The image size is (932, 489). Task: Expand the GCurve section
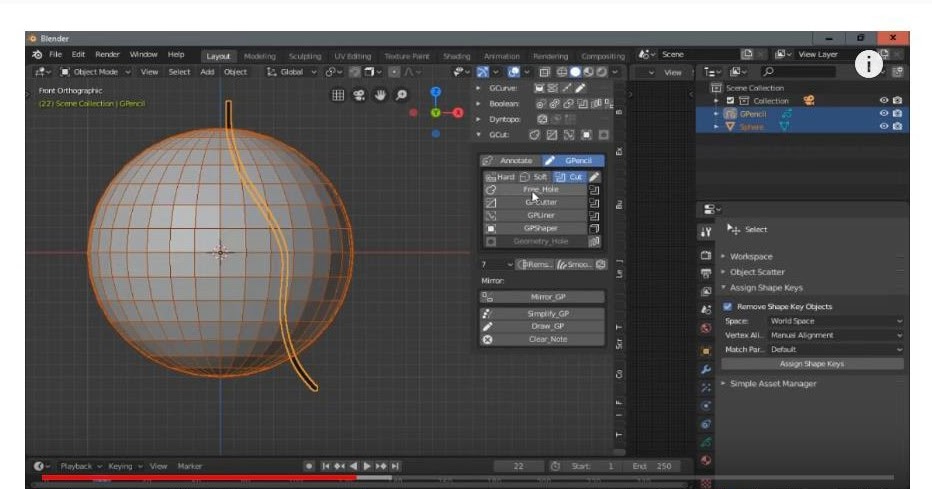[x=478, y=88]
